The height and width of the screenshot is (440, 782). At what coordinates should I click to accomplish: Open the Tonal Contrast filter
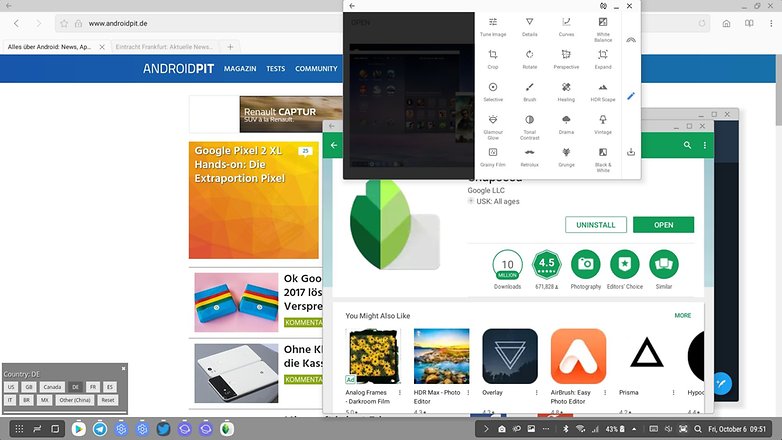point(530,127)
